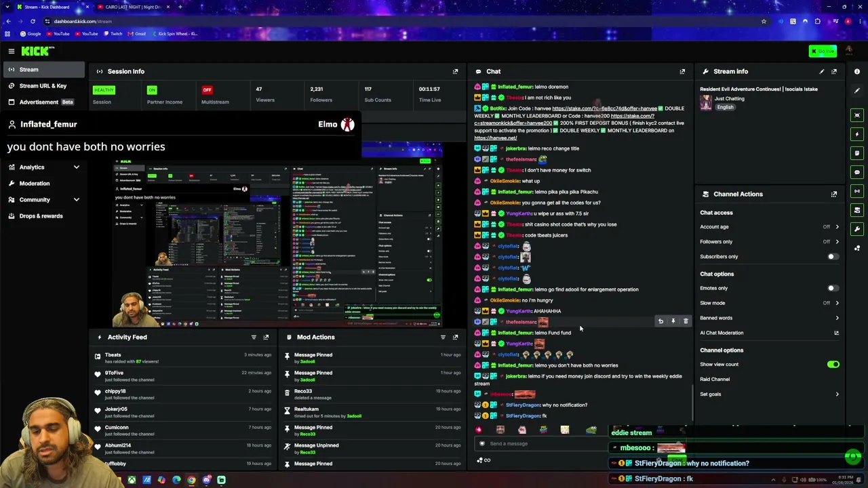Click the chat panel scrollbar

[692, 403]
